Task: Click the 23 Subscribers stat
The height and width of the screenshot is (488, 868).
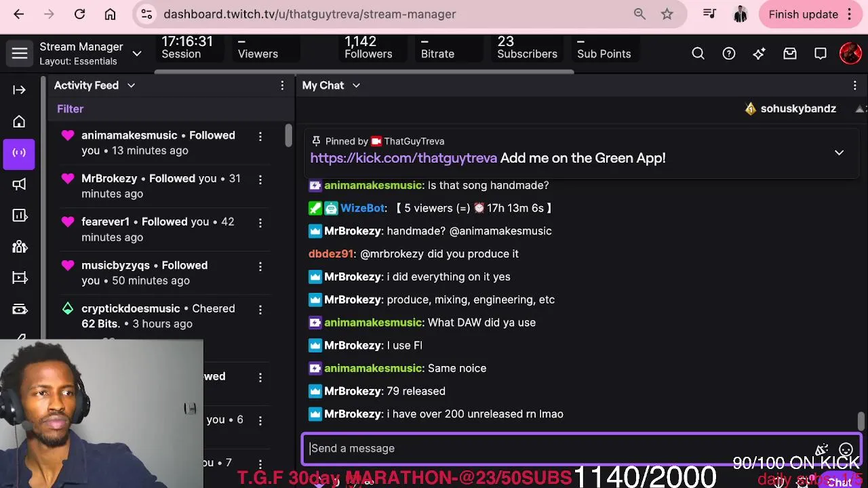Action: point(527,47)
